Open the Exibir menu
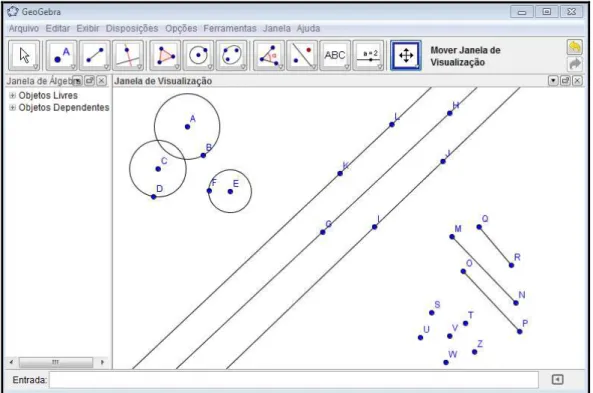 (x=88, y=28)
